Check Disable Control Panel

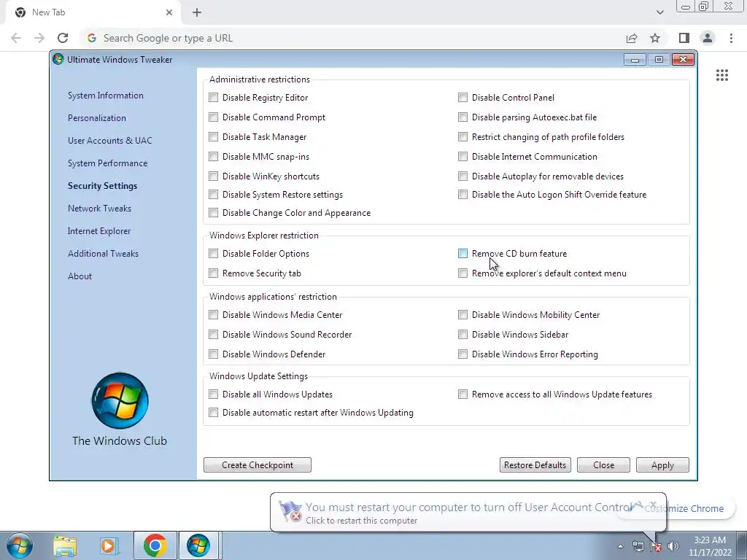click(462, 98)
